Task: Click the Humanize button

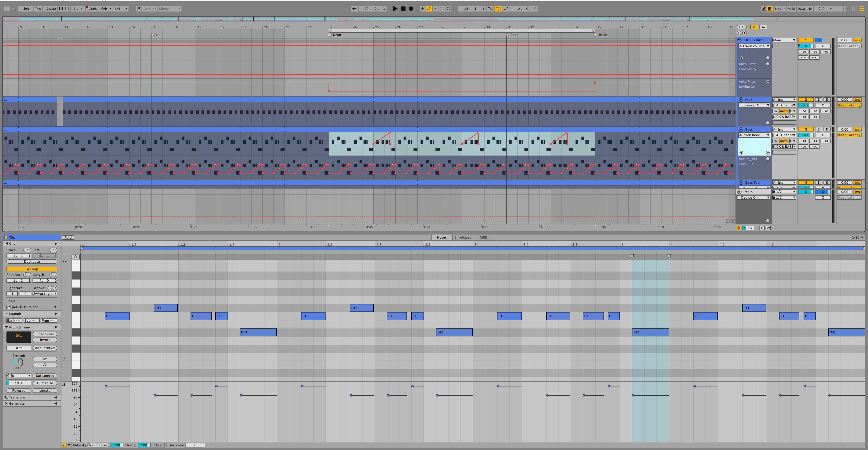Action: point(45,383)
